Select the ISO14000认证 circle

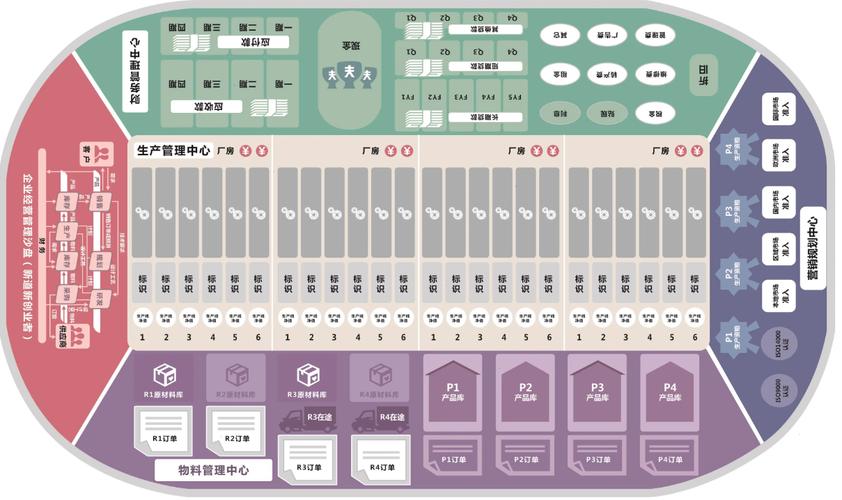(x=779, y=344)
